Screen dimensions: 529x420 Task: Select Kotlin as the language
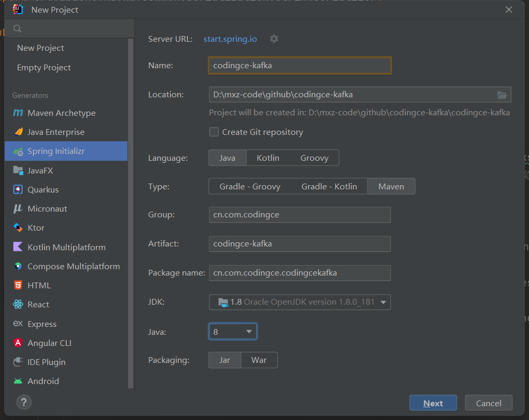(268, 158)
